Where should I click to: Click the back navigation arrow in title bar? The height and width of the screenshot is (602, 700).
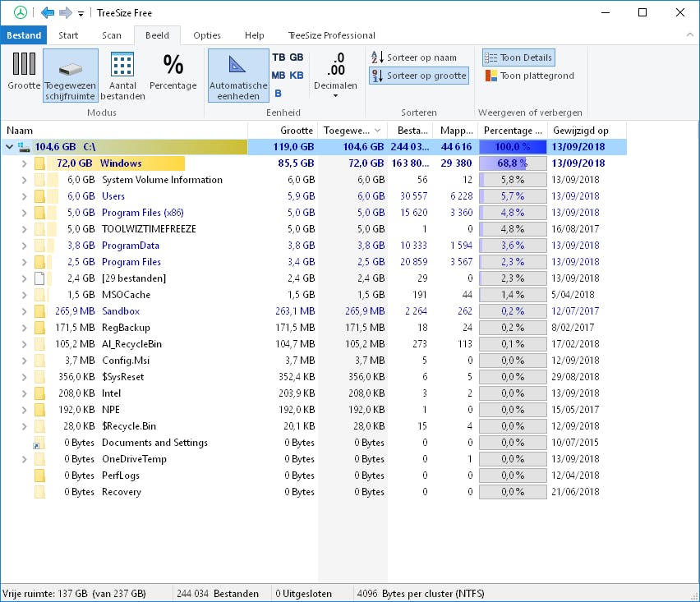(x=48, y=12)
